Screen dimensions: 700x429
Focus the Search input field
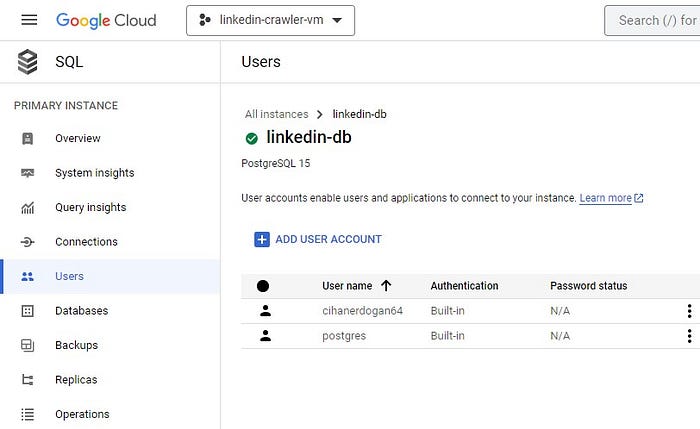[x=652, y=21]
